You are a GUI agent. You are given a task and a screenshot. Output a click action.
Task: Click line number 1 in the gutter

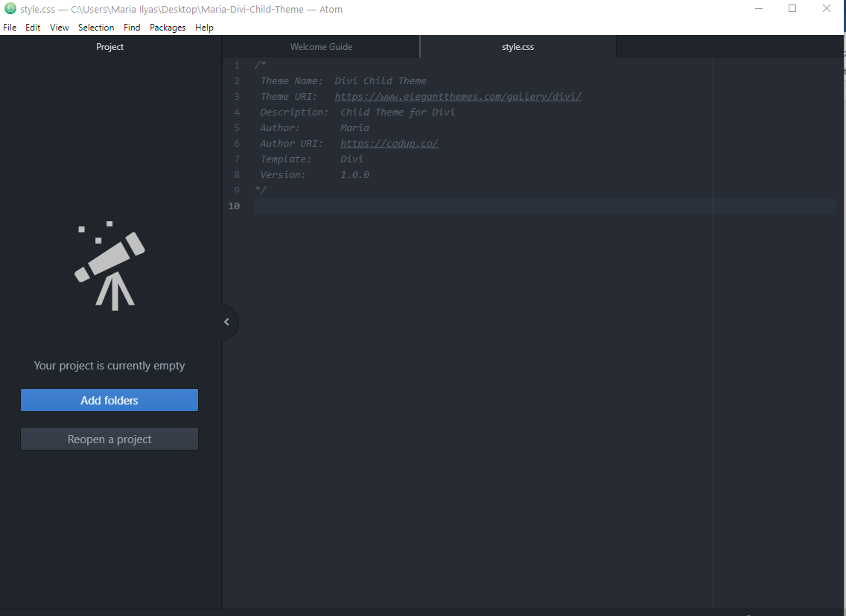(237, 66)
